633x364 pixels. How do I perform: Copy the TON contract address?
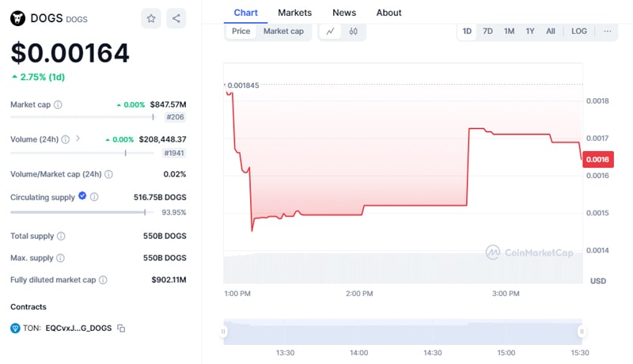[121, 328]
